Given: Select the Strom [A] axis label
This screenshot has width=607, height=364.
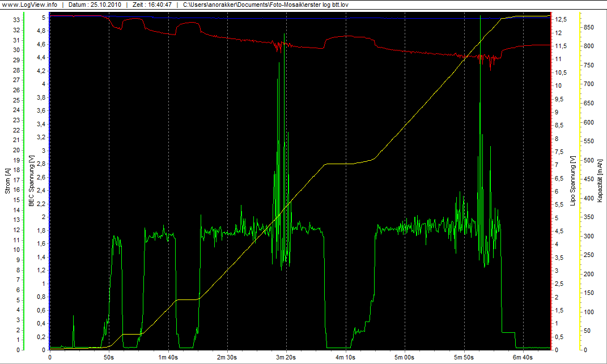Looking at the screenshot, I should tap(7, 181).
